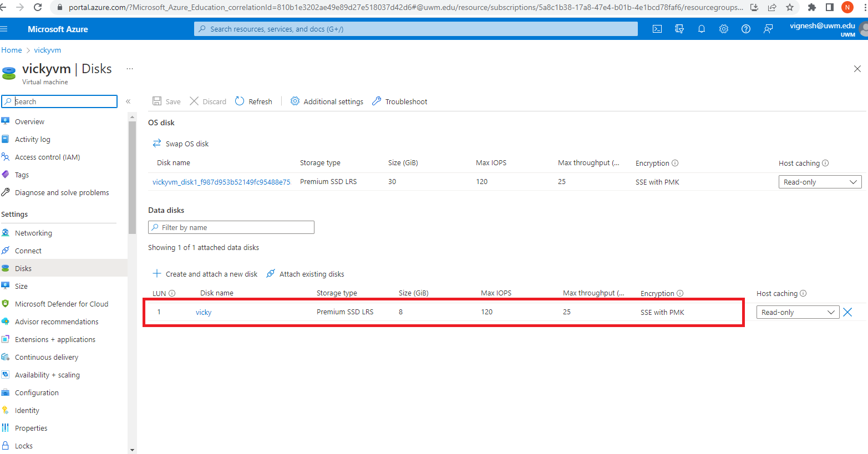Refresh the disks view
The image size is (868, 454).
tap(253, 101)
